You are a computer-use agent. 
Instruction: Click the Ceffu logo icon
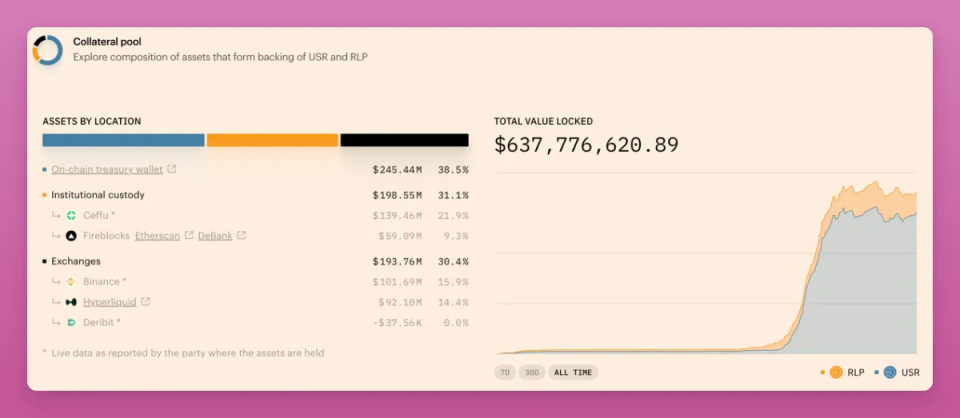coord(71,216)
